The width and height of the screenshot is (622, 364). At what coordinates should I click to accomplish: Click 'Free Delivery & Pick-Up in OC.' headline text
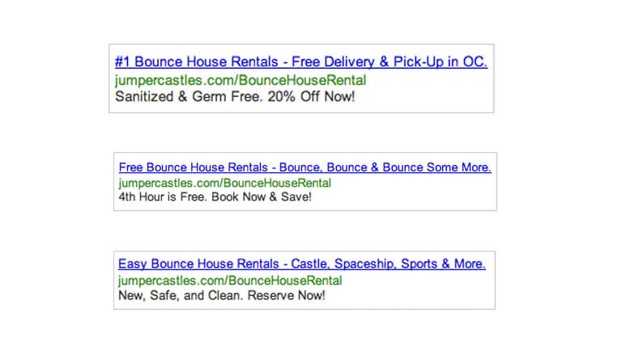389,61
